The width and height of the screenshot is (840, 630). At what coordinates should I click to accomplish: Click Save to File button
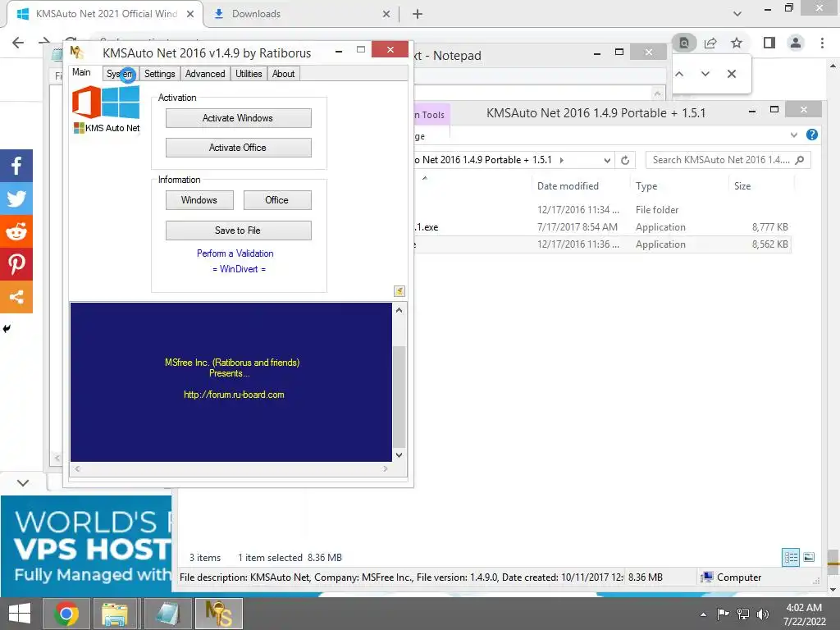point(238,231)
